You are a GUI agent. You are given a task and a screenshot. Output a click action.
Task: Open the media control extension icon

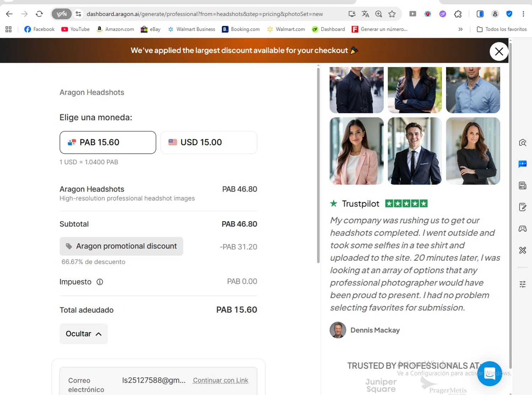tap(412, 14)
